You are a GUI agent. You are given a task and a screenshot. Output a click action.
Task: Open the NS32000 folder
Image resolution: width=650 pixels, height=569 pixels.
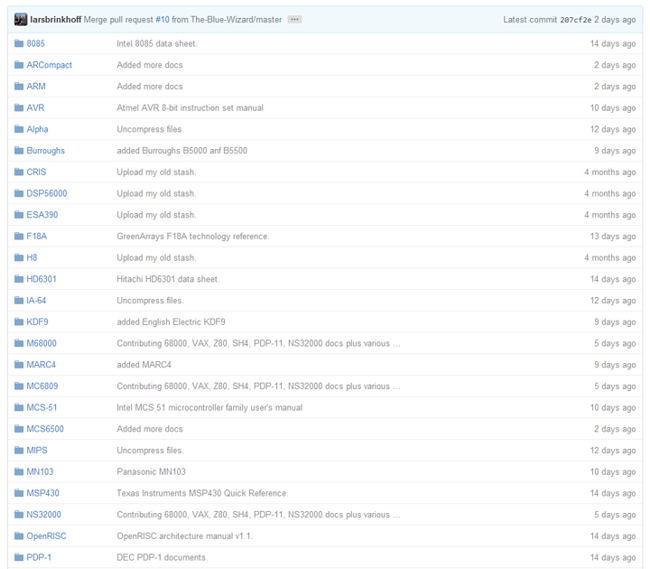44,515
